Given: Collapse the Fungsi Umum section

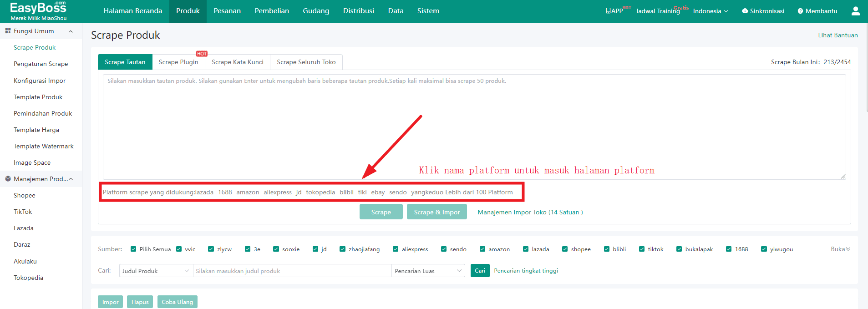Looking at the screenshot, I should click(x=71, y=31).
